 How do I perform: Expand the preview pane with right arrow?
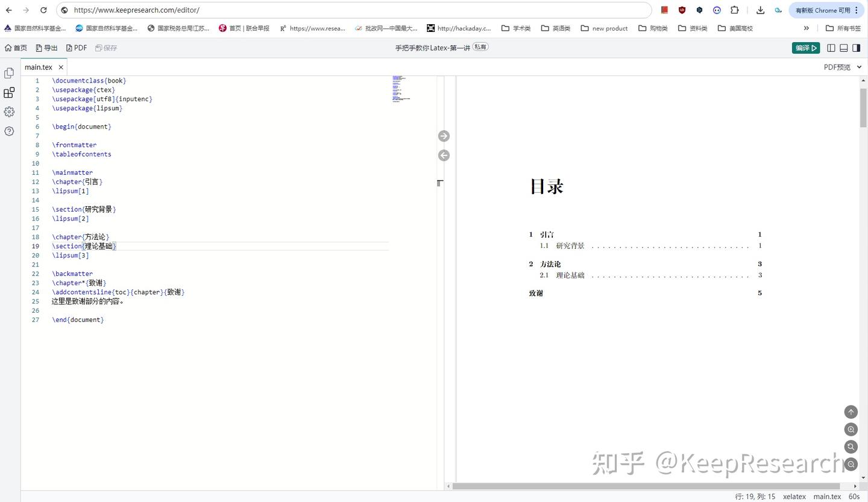444,136
